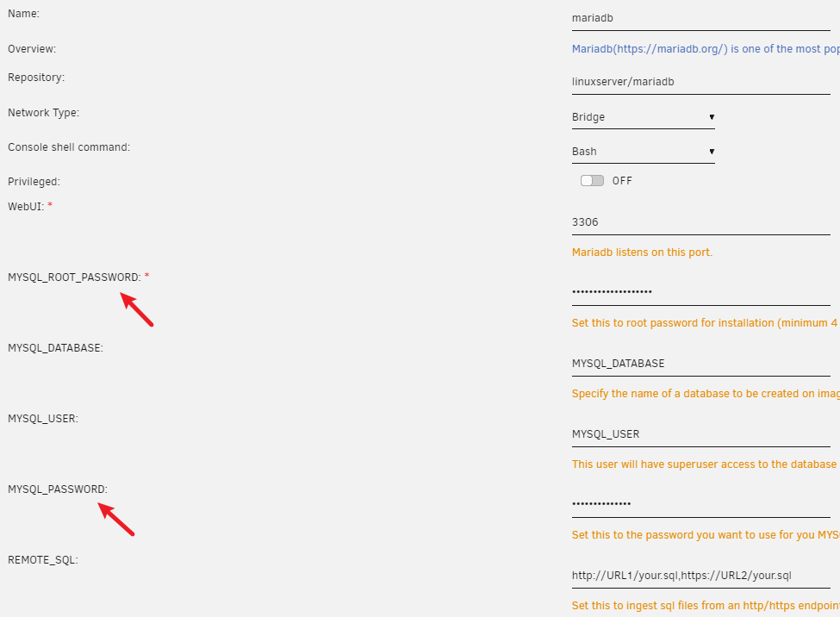Click the Repository field linuxserver/mariadb
Screen dimensions: 840x617
pyautogui.click(x=700, y=82)
